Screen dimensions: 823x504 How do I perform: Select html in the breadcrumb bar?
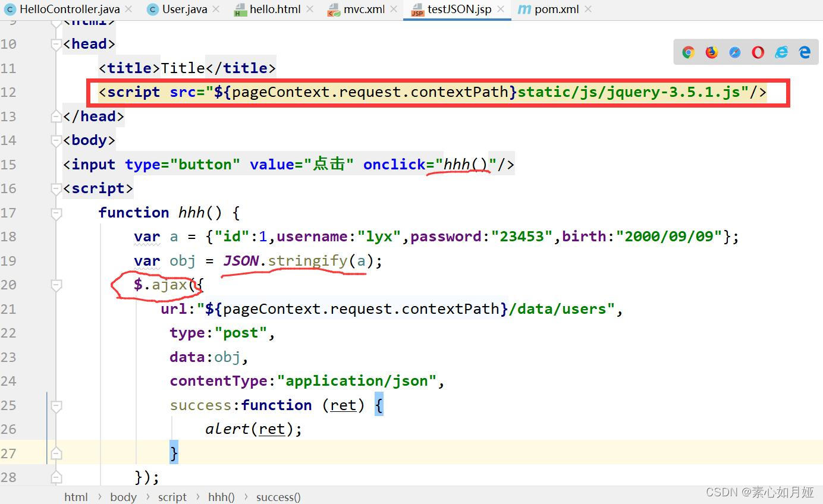pos(76,497)
